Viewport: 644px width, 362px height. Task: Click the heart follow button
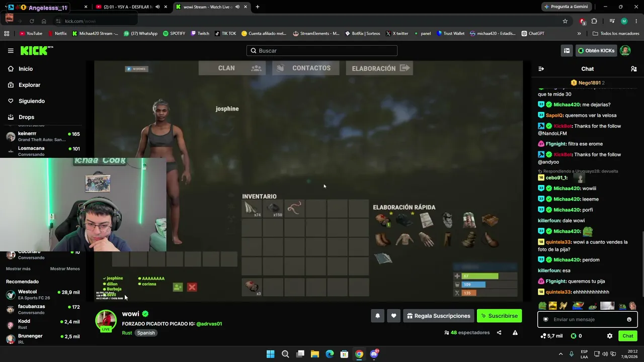click(x=393, y=316)
